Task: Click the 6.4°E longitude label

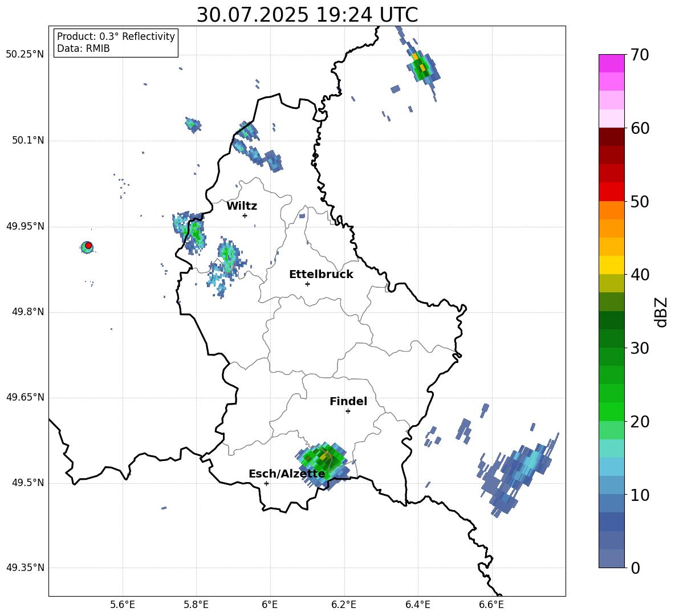Action: tap(417, 605)
